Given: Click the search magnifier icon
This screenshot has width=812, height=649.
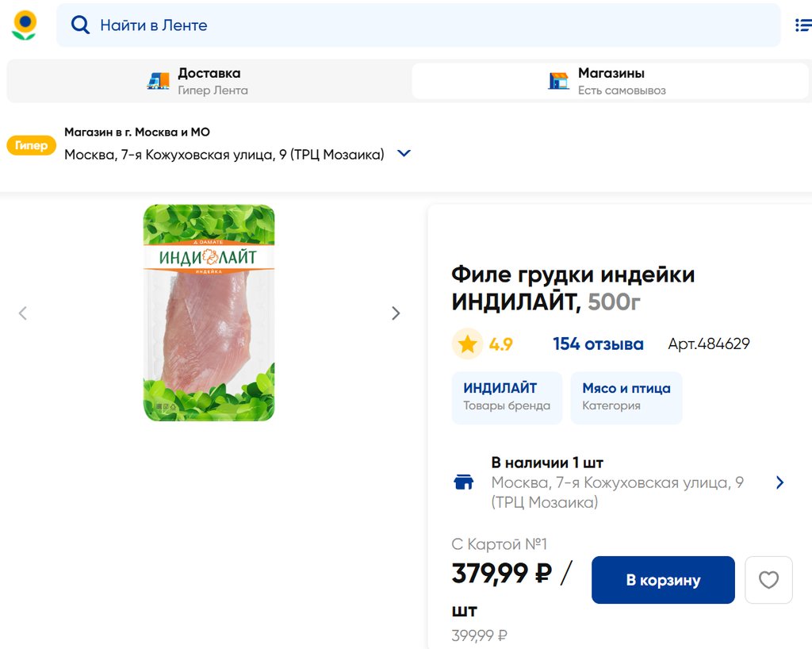Looking at the screenshot, I should point(80,25).
